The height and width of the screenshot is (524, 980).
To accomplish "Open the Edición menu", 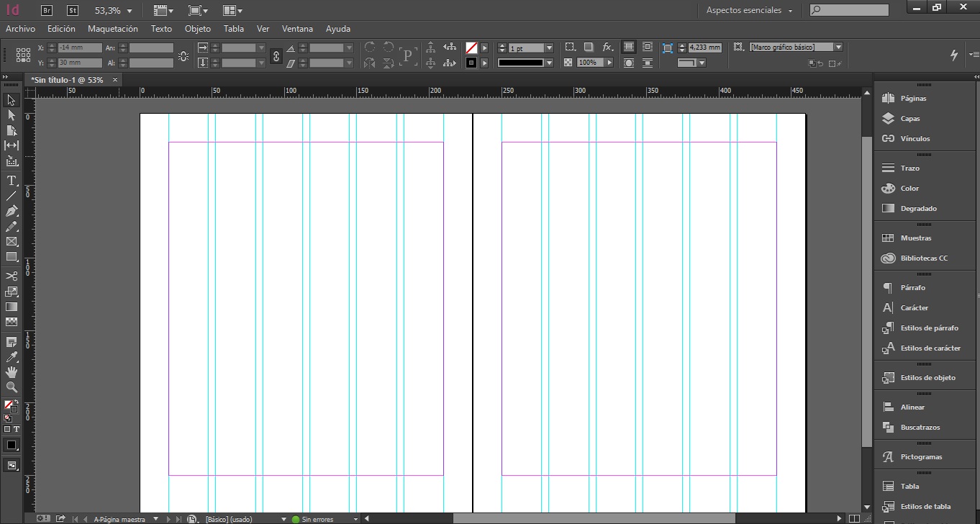I will pyautogui.click(x=61, y=29).
